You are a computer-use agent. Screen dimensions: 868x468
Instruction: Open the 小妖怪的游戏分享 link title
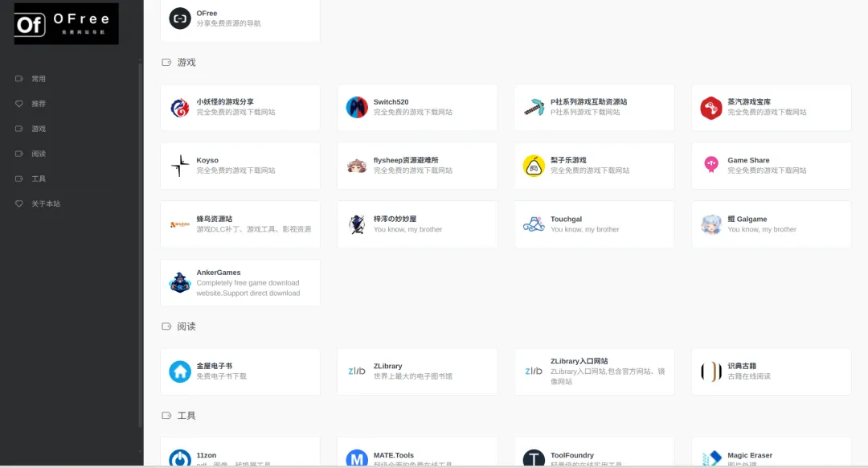tap(225, 102)
